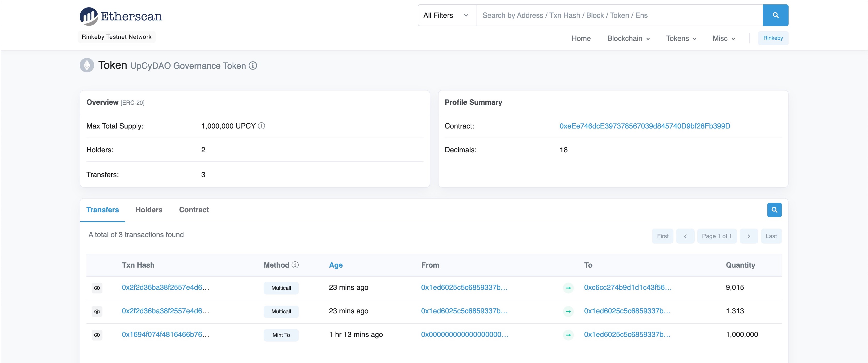Open the 0x1694f074f4816466b76 transaction hash

click(165, 334)
